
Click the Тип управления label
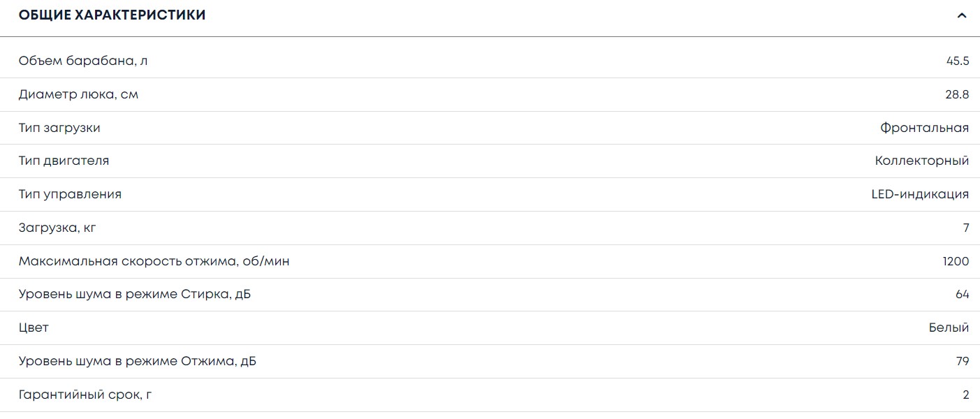(70, 194)
